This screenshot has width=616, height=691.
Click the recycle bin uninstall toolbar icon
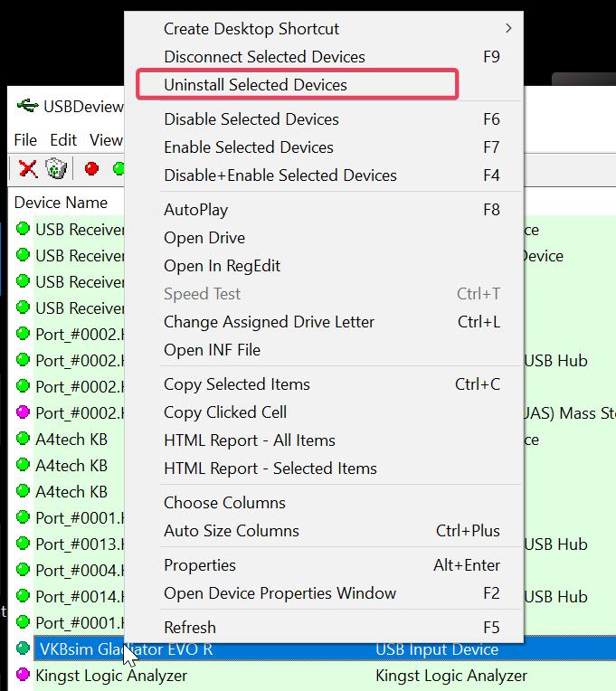click(x=56, y=168)
